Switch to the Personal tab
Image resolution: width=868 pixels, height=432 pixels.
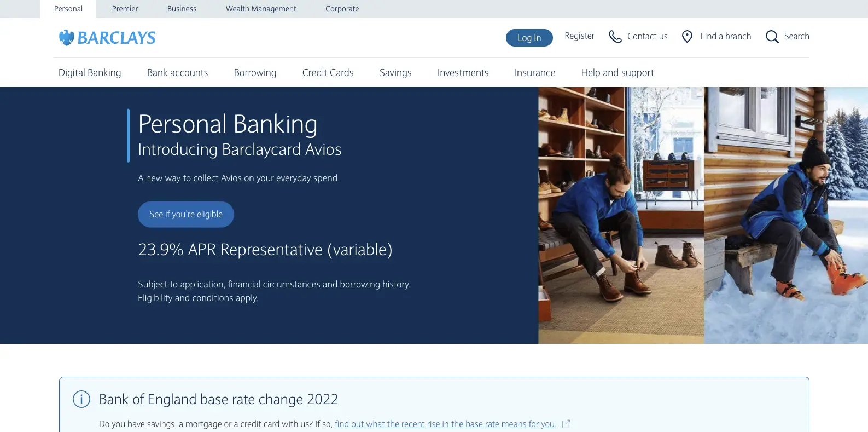pyautogui.click(x=68, y=9)
